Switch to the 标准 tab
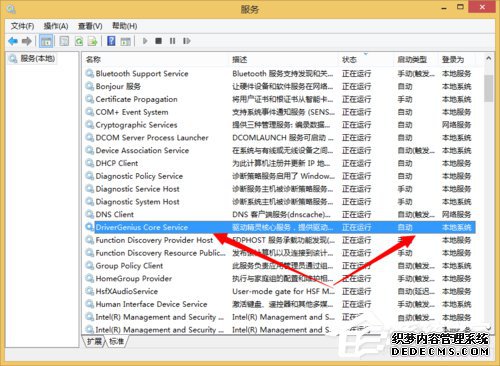Screen dimensions: 500x366 pyautogui.click(x=116, y=341)
